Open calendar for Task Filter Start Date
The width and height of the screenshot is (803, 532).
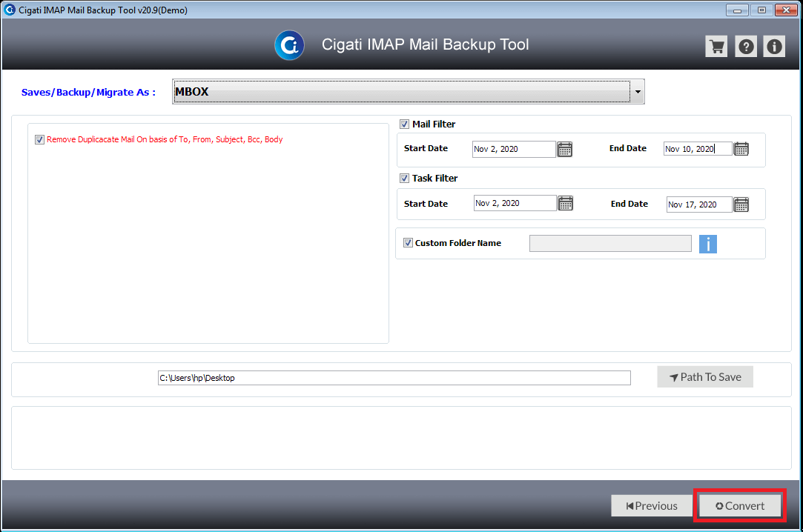point(566,203)
